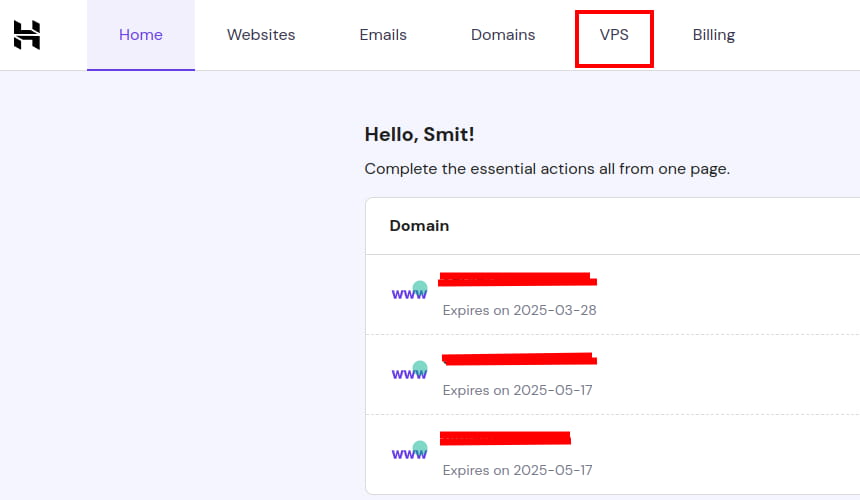Open the second redacted domain name
This screenshot has height=500, width=860.
click(519, 358)
